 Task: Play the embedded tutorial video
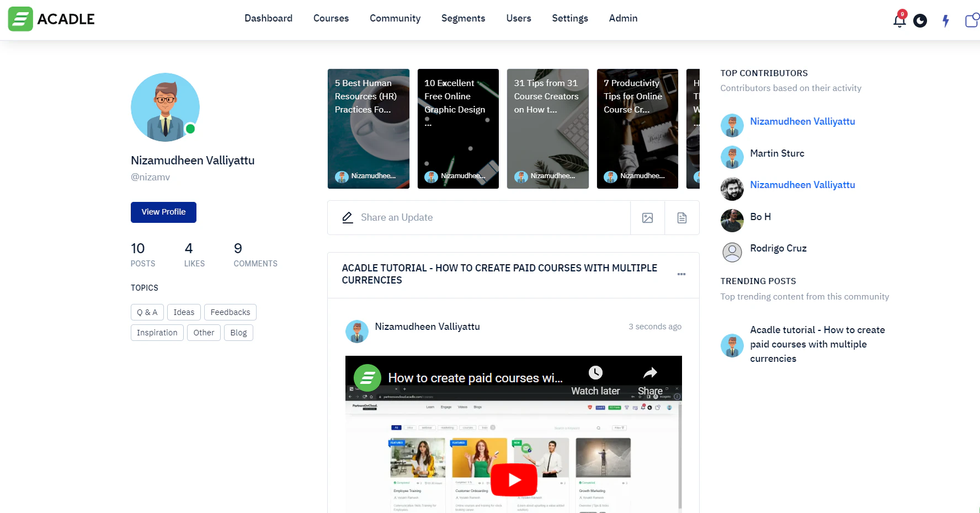513,479
